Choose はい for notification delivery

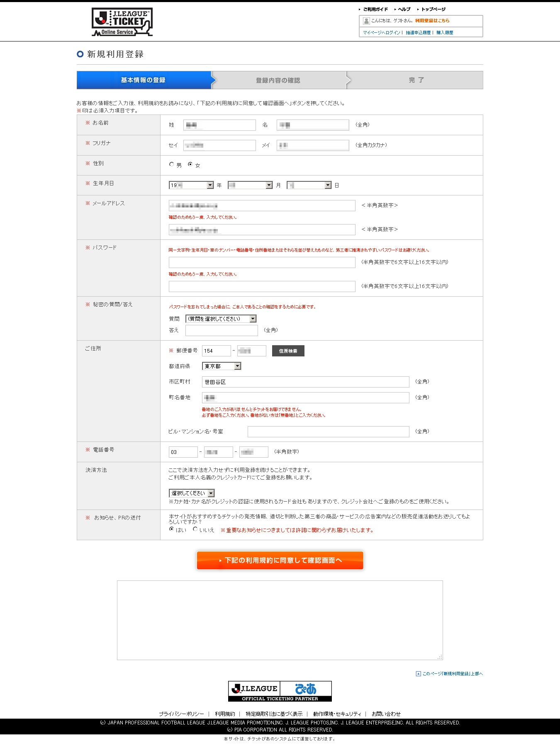[171, 529]
